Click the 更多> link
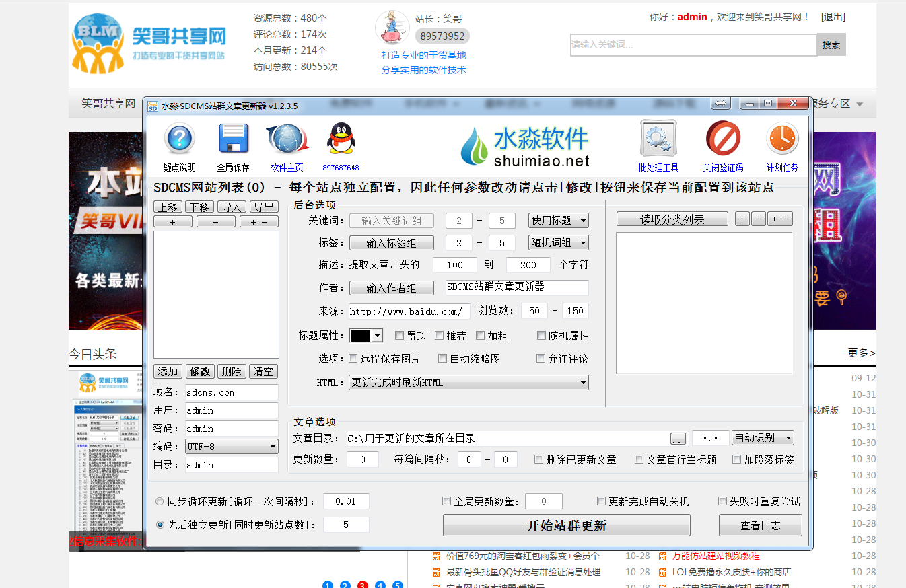The image size is (906, 588). pyautogui.click(x=862, y=353)
